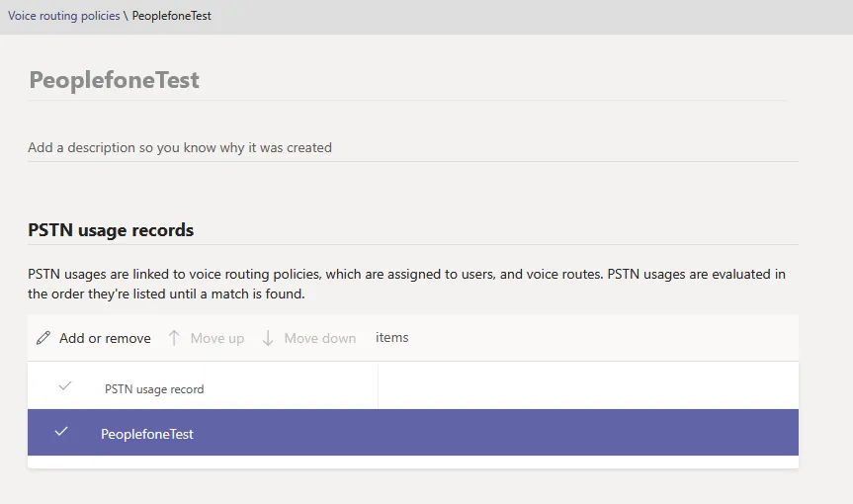
Task: Toggle the select-all checkmark in table header
Action: [x=65, y=386]
